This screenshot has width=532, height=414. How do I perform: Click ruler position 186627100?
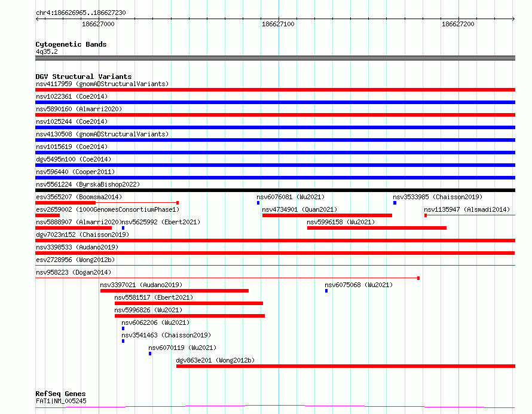278,24
